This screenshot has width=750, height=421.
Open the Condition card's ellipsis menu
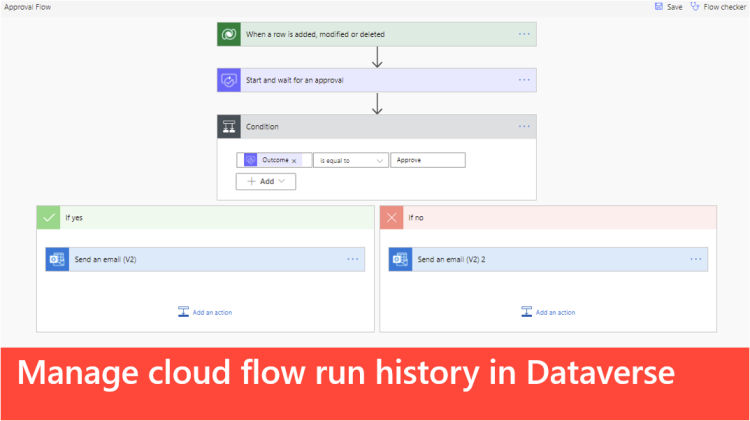tap(524, 127)
